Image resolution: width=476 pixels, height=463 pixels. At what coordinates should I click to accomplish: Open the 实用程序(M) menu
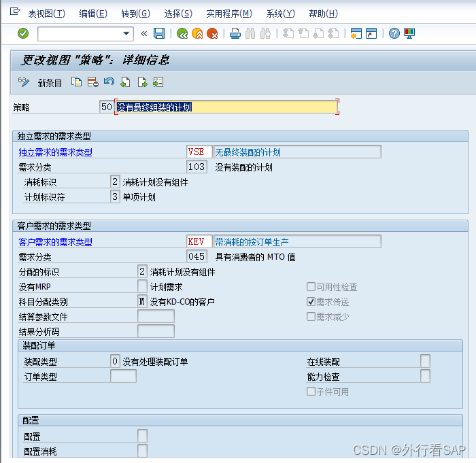(x=229, y=14)
